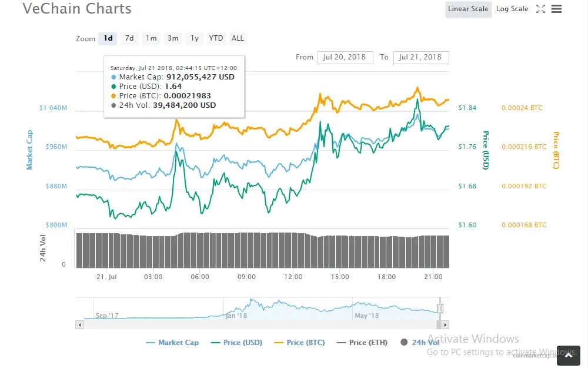Toggle fullscreen chart view icon
Screen dimensions: 588x368
(540, 9)
